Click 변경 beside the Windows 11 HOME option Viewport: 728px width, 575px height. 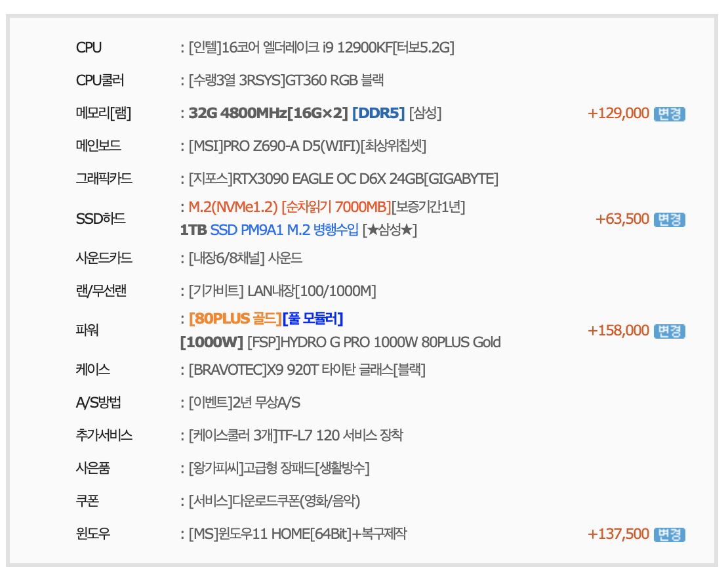[x=669, y=534]
